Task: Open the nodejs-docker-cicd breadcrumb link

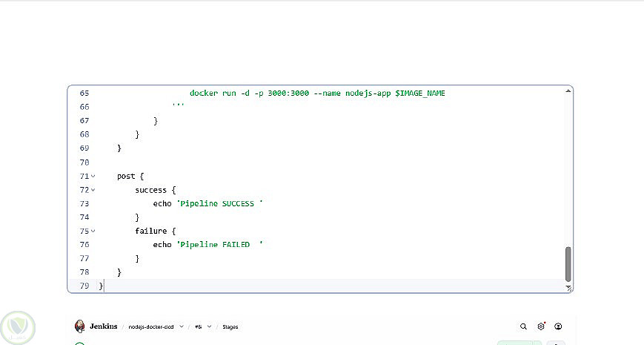Action: point(150,327)
